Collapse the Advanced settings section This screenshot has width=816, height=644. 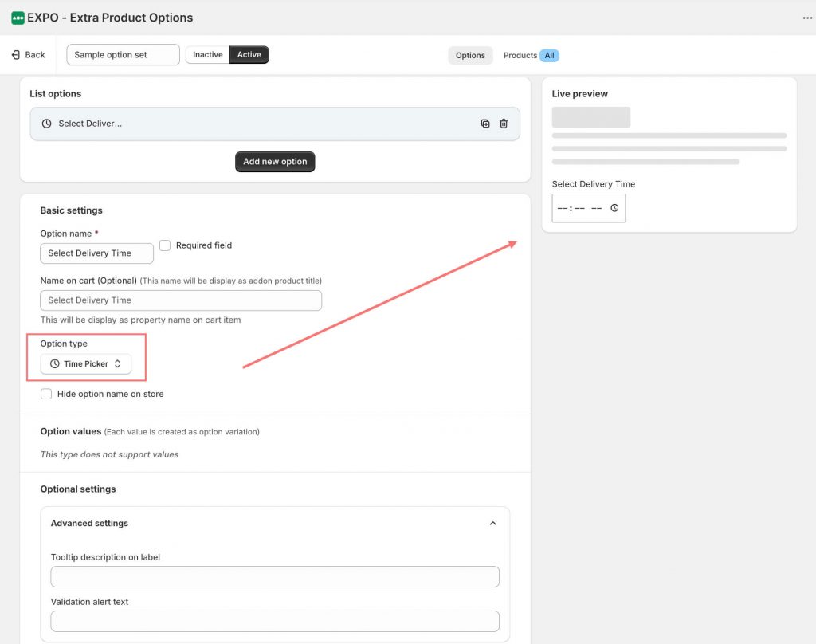pos(492,524)
